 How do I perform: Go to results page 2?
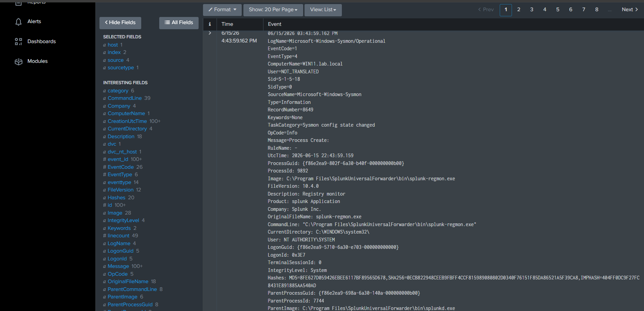coord(519,10)
